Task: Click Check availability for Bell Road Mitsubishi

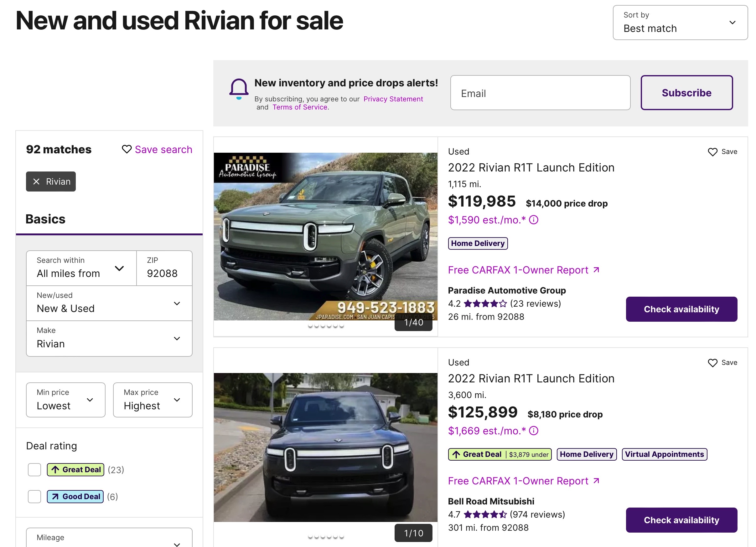Action: tap(681, 520)
